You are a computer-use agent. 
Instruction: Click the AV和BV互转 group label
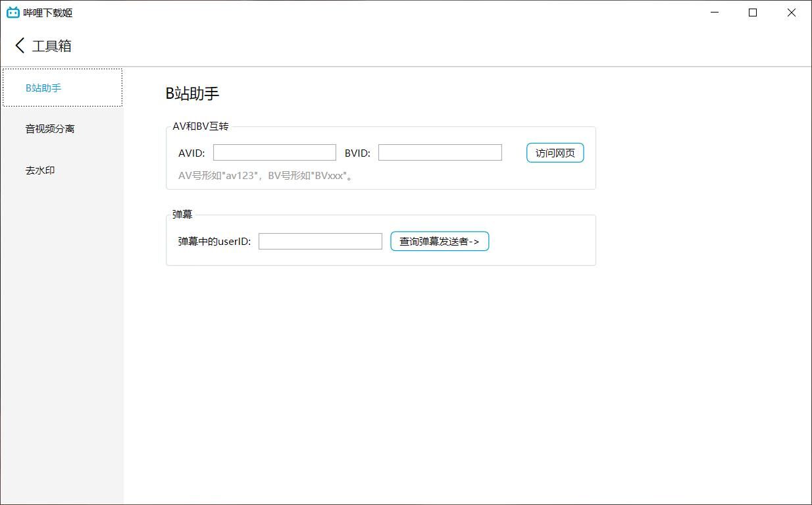[x=201, y=126]
